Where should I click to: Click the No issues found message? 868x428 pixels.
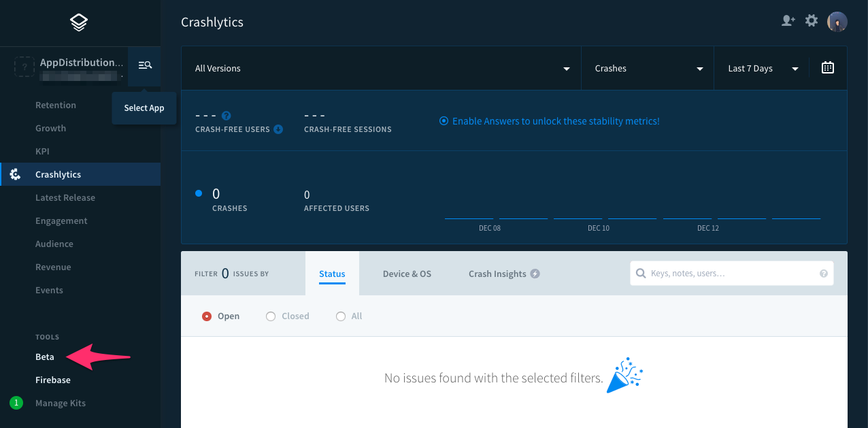coord(494,378)
